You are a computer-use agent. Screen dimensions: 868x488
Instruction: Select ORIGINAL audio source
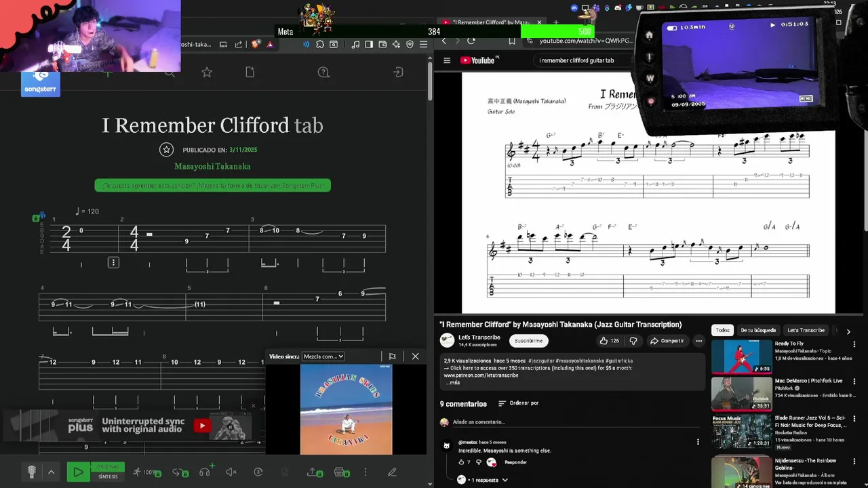[x=108, y=467]
